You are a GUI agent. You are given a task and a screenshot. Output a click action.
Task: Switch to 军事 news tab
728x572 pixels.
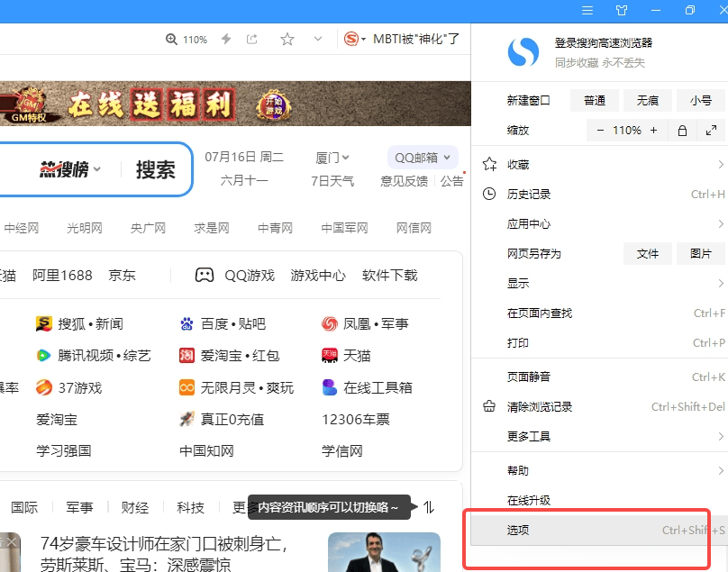79,507
